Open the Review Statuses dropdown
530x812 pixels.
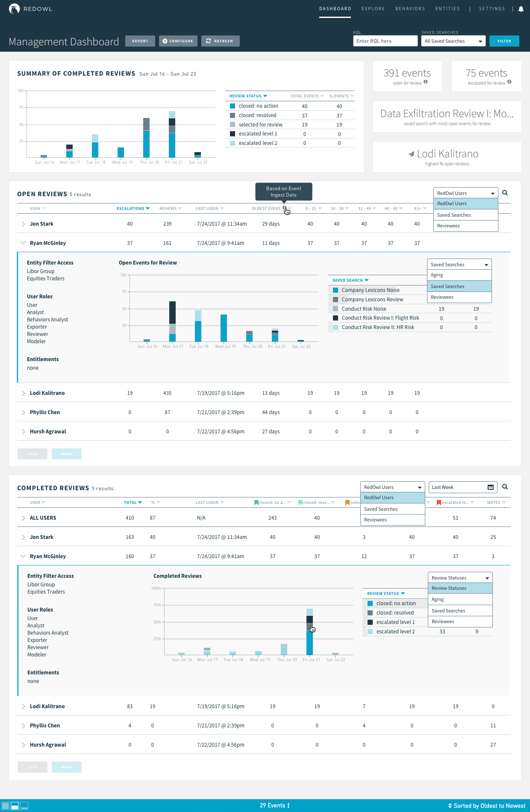[x=460, y=578]
